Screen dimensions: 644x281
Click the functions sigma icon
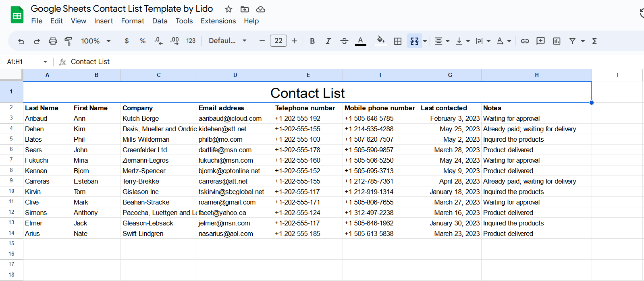click(594, 41)
